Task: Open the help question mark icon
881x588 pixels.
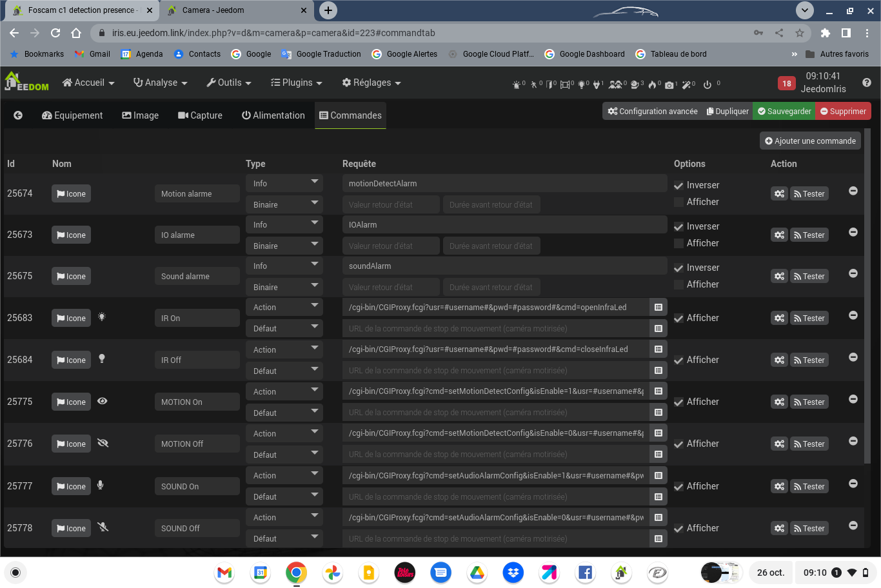Action: tap(867, 83)
